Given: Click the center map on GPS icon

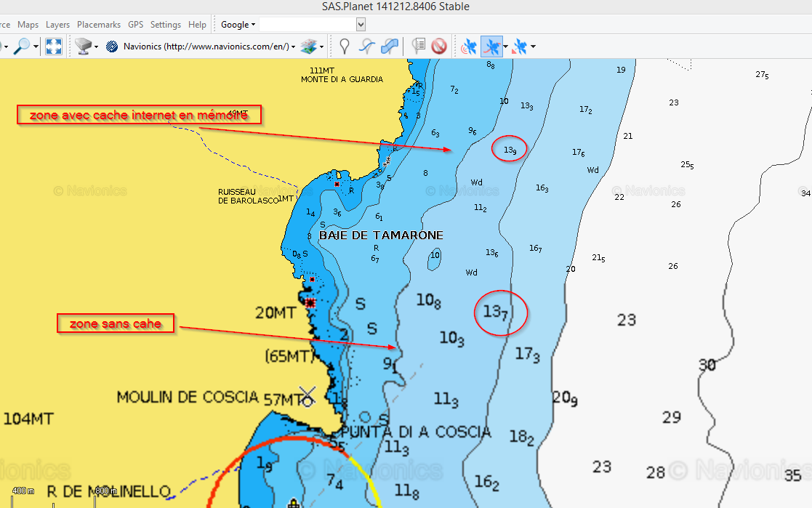Looking at the screenshot, I should pos(520,47).
